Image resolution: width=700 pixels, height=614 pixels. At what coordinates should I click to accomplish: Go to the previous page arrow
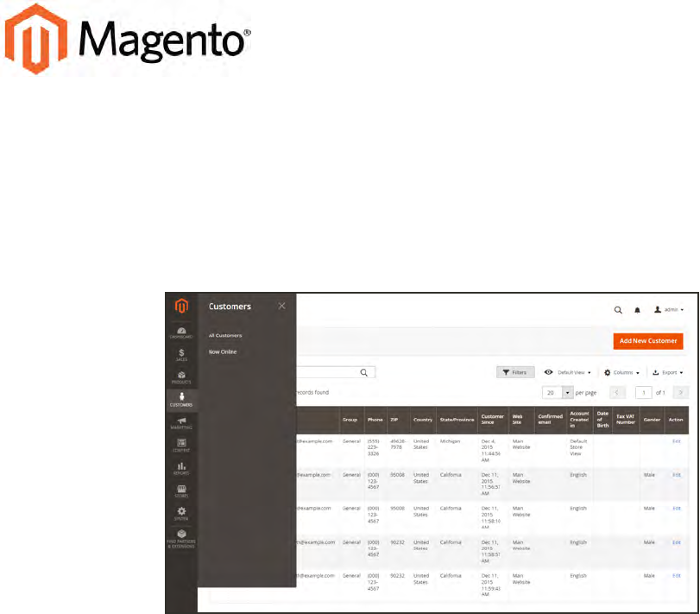617,393
